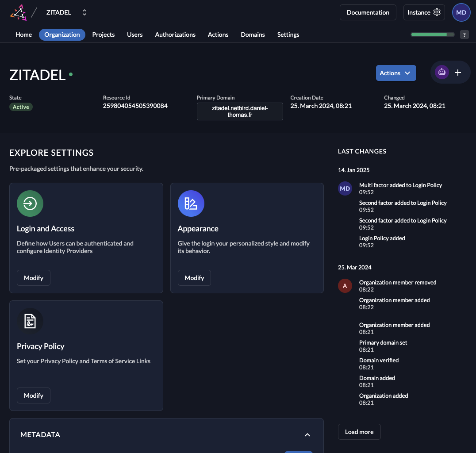The width and height of the screenshot is (476, 453).
Task: Open the Actions dropdown
Action: pos(395,73)
